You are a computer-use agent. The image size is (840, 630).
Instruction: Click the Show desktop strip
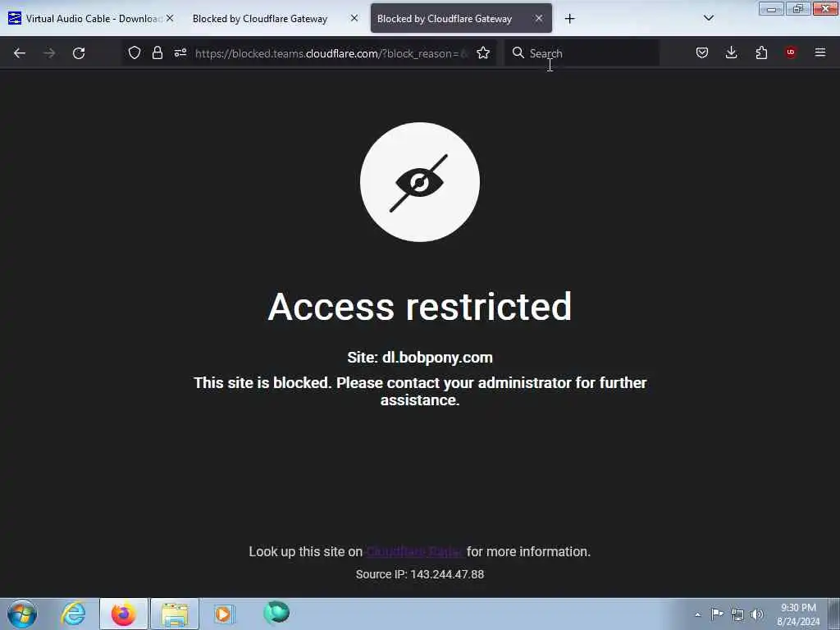pos(834,614)
